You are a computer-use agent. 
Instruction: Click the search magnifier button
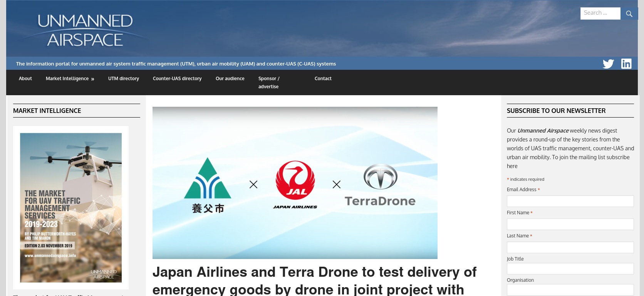(629, 13)
